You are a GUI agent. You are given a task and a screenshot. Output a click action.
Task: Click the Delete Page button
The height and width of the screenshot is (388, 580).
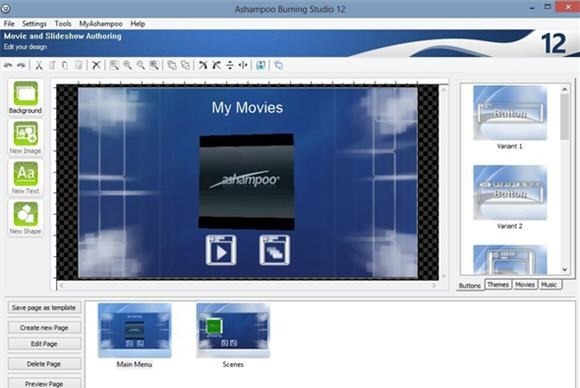pos(44,364)
